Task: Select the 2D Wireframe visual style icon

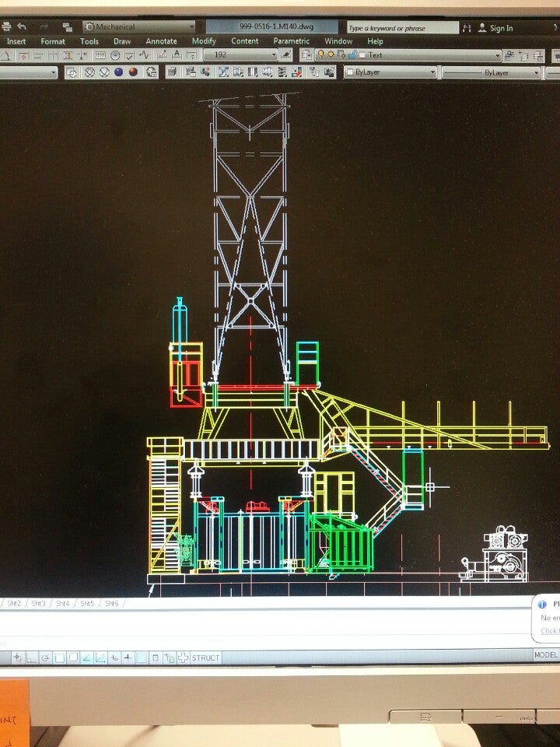Action: click(72, 72)
